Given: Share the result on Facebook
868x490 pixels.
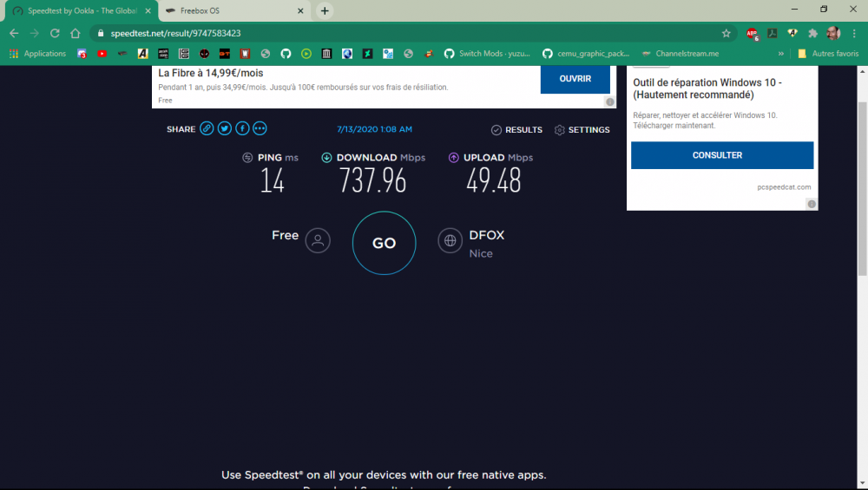Looking at the screenshot, I should [x=242, y=129].
